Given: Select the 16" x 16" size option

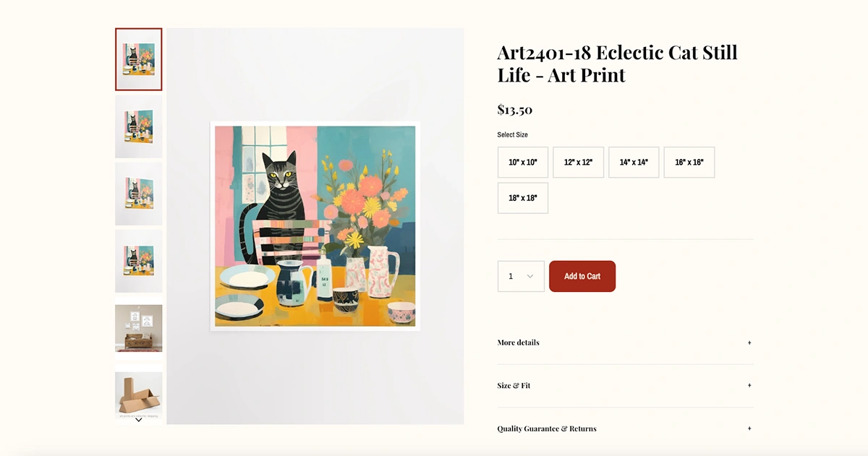Looking at the screenshot, I should click(689, 163).
